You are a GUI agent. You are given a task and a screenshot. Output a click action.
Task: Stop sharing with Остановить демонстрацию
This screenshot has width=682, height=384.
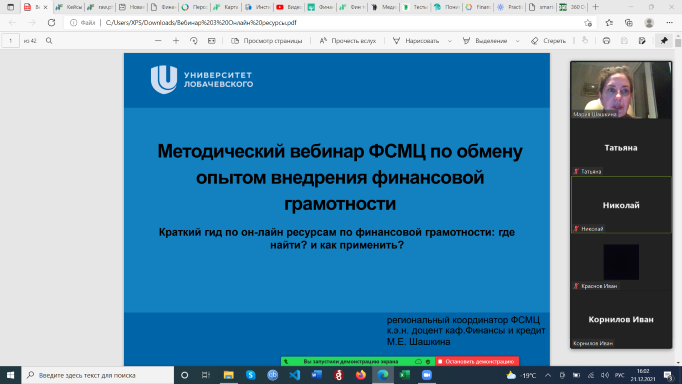477,361
